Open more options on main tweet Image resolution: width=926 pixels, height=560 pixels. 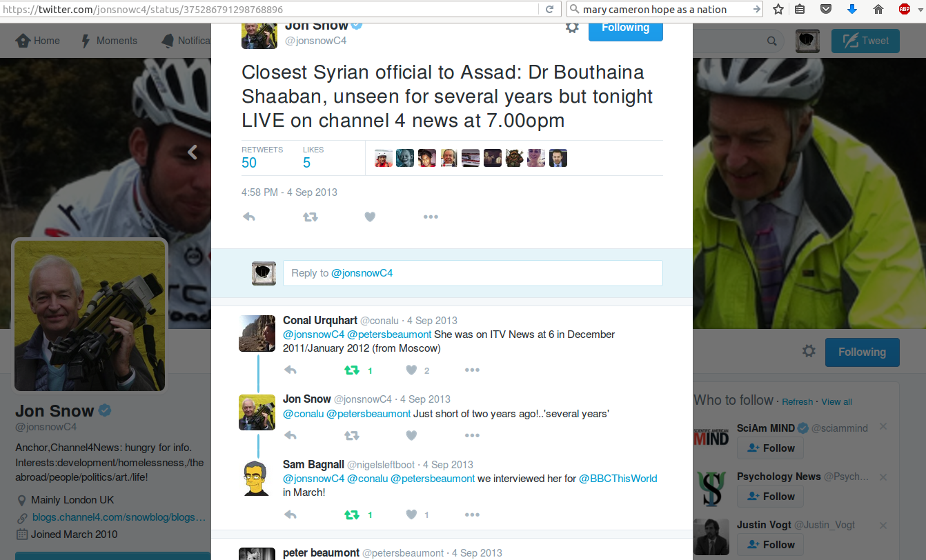point(431,217)
